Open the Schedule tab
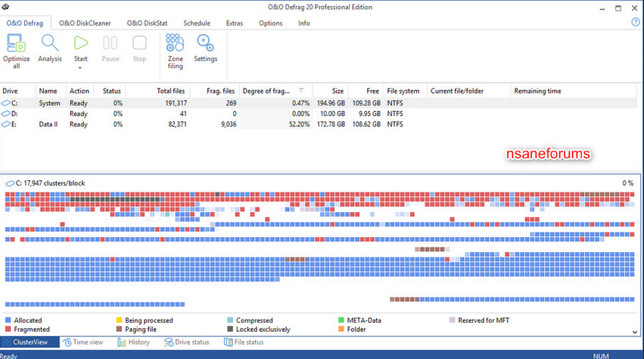This screenshot has width=644, height=359. pos(197,23)
